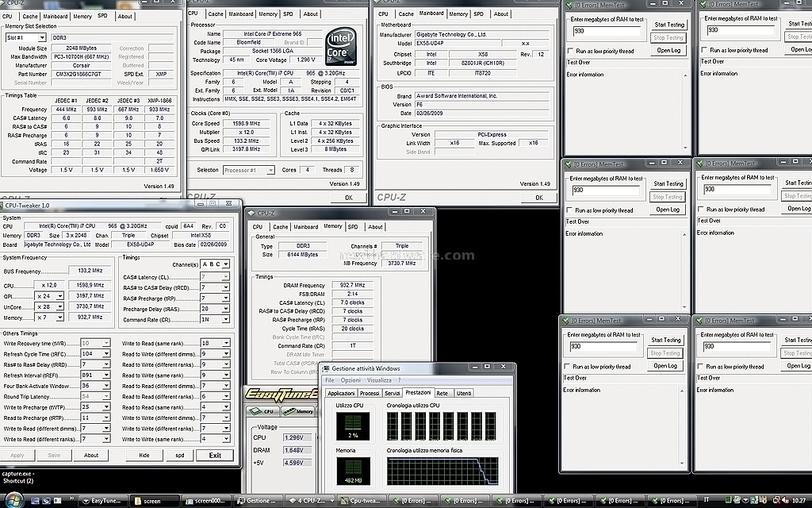This screenshot has height=508, width=812.
Task: Click the part number CM3X2G1866C7GT
Action: 82,74
